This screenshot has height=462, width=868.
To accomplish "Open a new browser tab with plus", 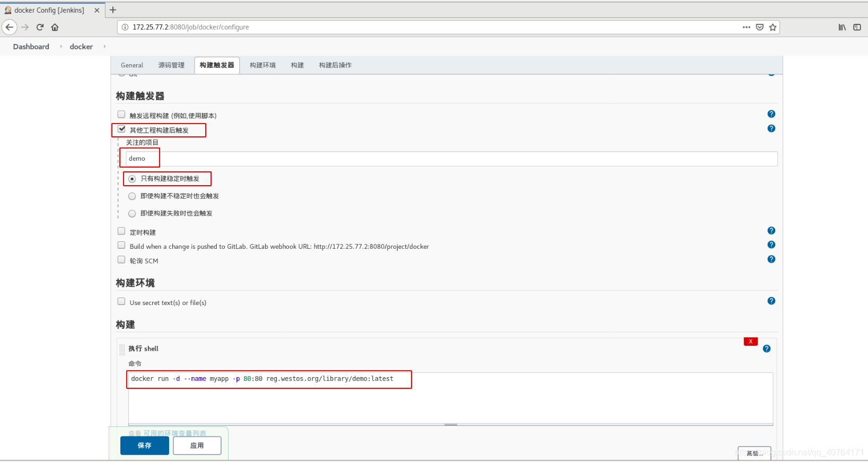I will tap(113, 10).
